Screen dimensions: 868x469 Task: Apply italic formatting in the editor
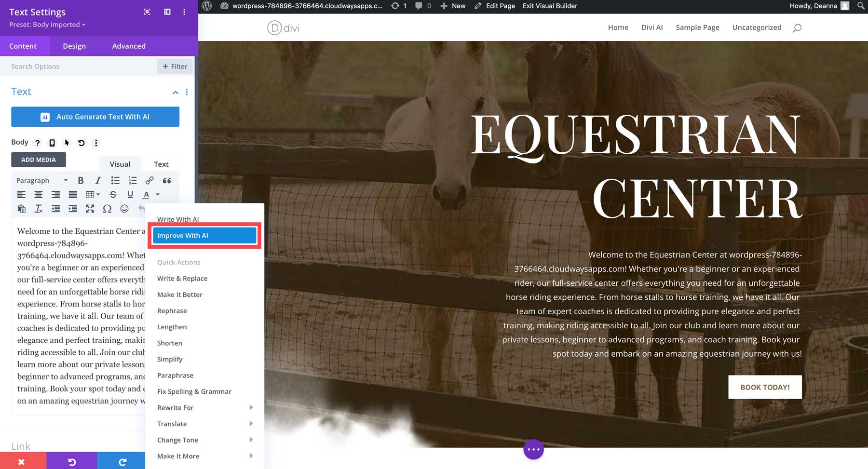click(x=98, y=180)
